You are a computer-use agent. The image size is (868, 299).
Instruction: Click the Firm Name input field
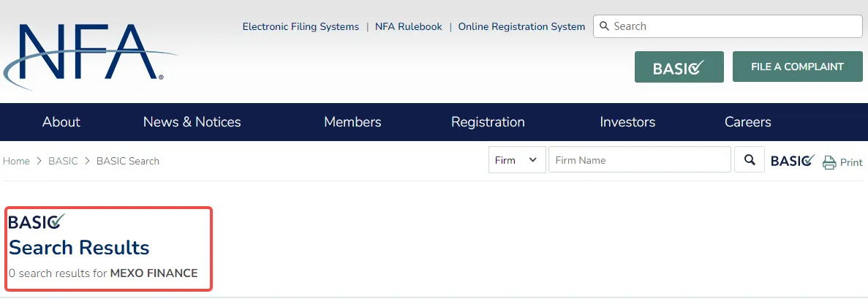point(640,160)
